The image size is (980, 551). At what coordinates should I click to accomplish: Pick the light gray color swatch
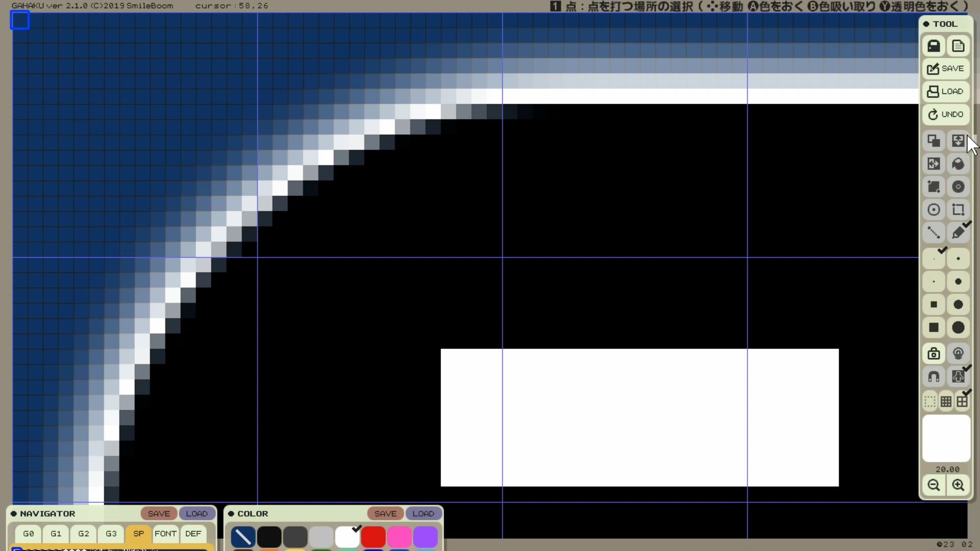(x=321, y=537)
